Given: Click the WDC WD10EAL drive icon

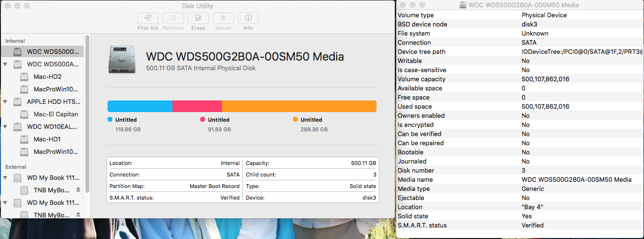Looking at the screenshot, I should click(18, 127).
